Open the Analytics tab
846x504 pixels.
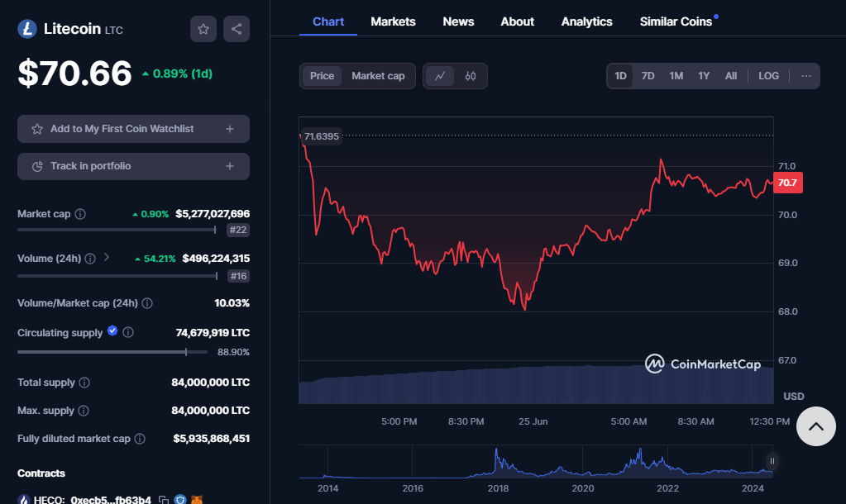pos(586,21)
